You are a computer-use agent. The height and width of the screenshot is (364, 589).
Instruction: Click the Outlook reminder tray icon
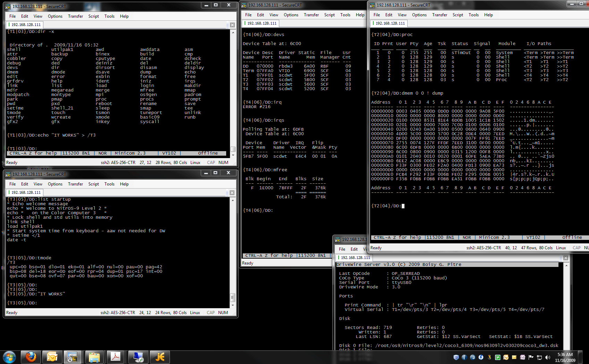pos(506,357)
